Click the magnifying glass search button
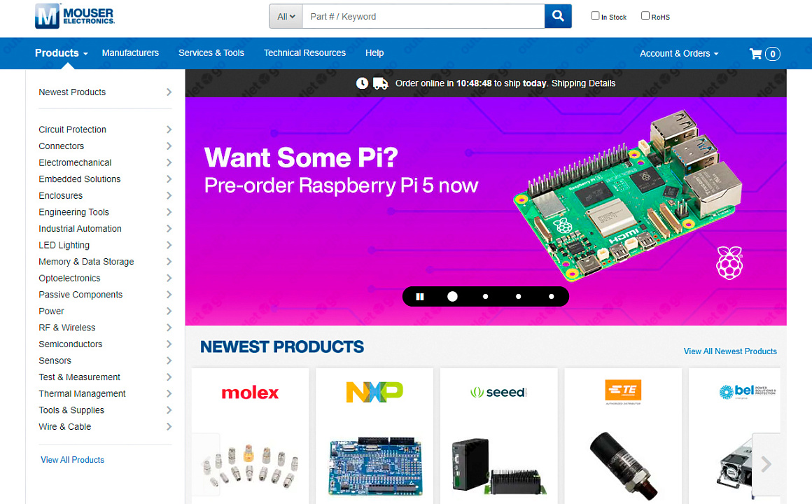Viewport: 812px width, 504px height. [x=558, y=16]
